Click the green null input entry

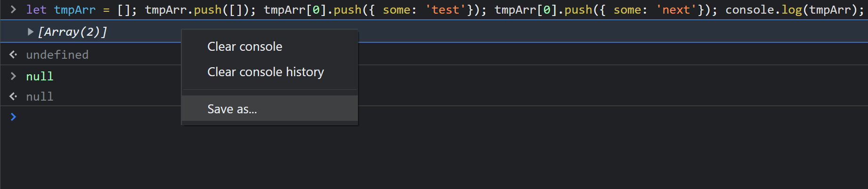click(40, 76)
